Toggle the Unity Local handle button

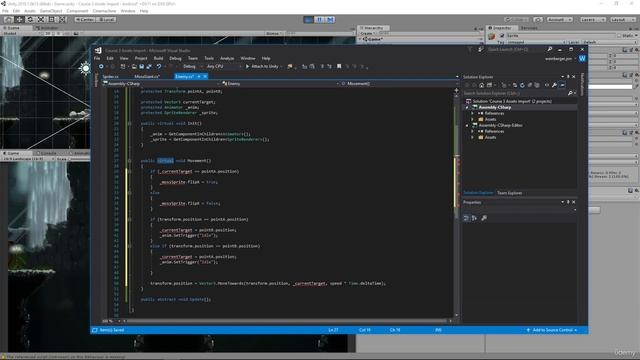(x=106, y=19)
